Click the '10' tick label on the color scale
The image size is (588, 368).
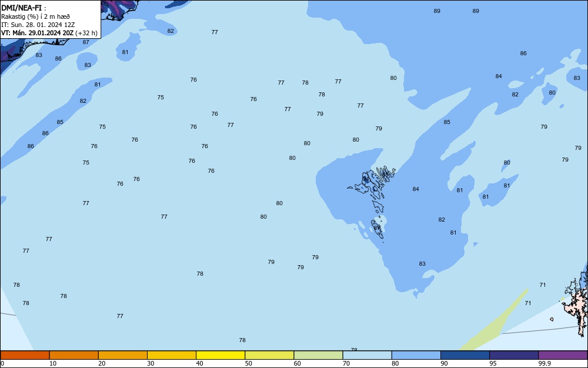(x=53, y=363)
